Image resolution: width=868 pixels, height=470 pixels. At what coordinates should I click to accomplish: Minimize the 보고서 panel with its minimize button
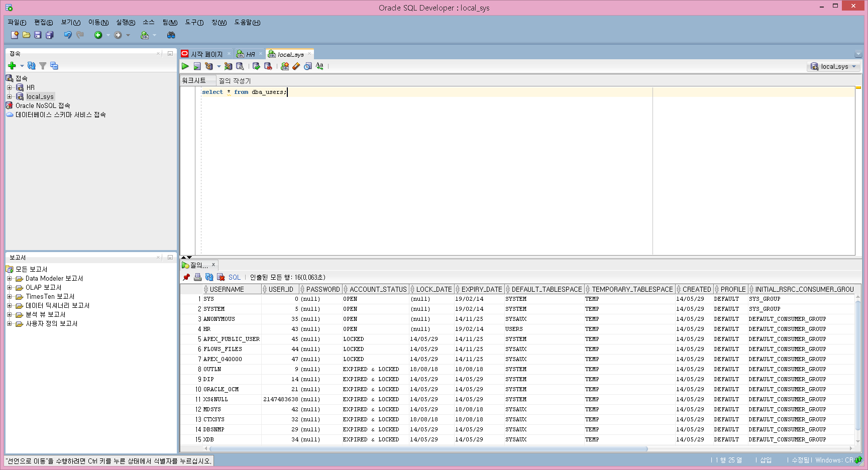tap(170, 257)
